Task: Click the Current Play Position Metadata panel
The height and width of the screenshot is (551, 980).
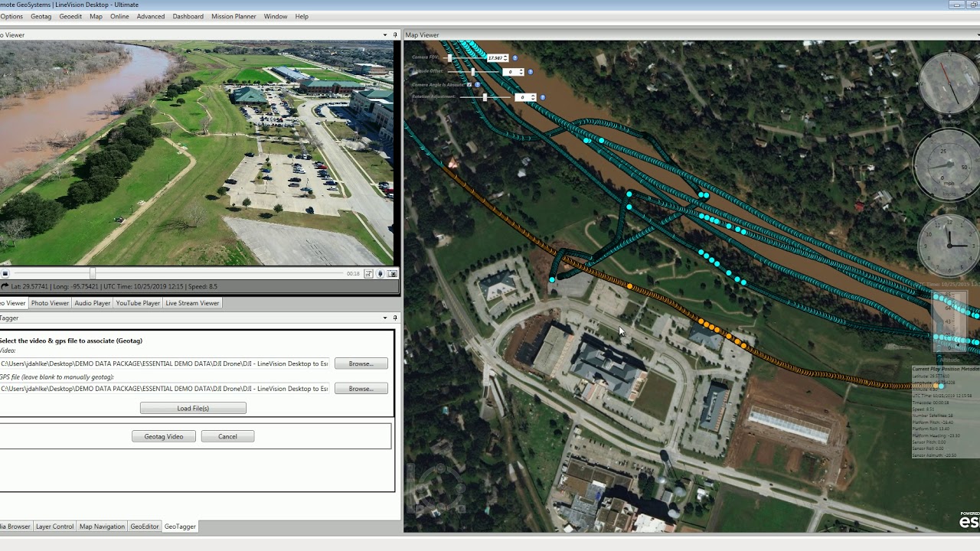Action: (946, 412)
